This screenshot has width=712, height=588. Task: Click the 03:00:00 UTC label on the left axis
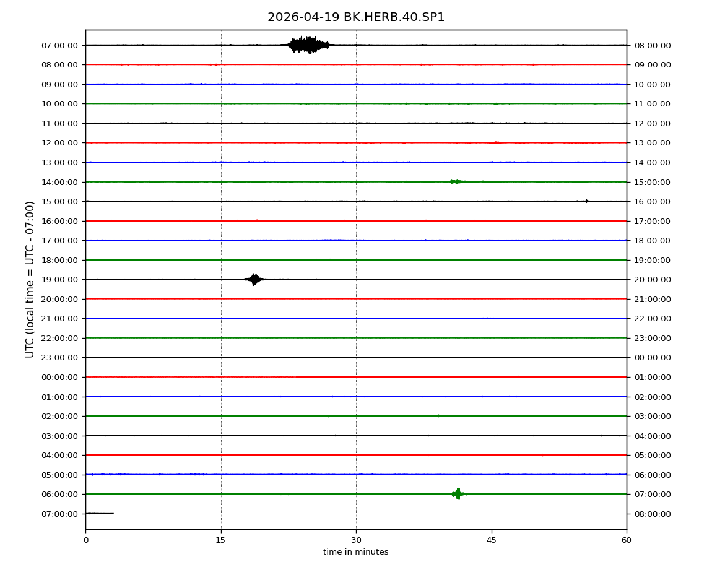tap(59, 436)
